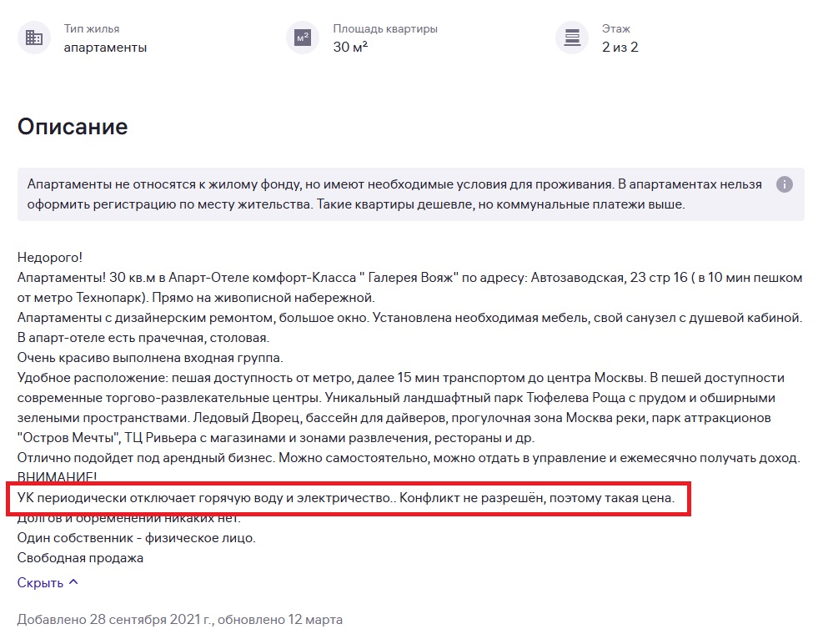The image size is (823, 644).
Task: Click the building icon next to Тип жилья
Action: (34, 38)
